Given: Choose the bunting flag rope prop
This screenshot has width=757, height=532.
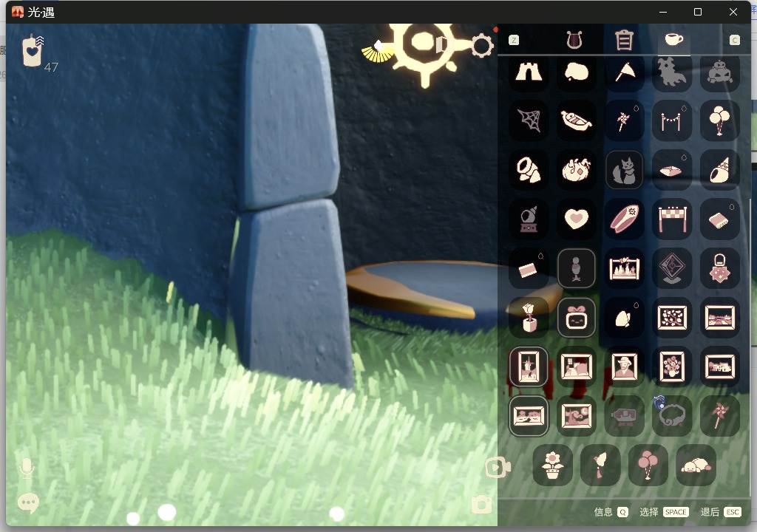Looking at the screenshot, I should click(672, 120).
